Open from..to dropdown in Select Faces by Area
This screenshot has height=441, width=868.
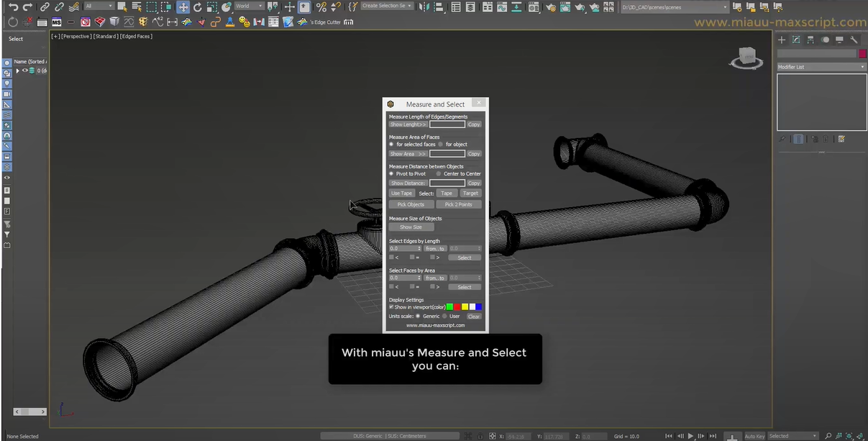[435, 278]
